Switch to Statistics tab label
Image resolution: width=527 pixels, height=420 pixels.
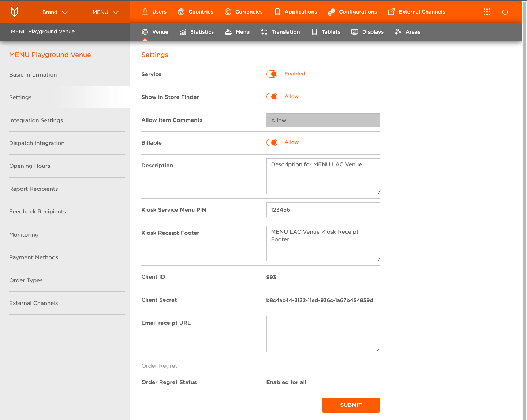(x=202, y=32)
